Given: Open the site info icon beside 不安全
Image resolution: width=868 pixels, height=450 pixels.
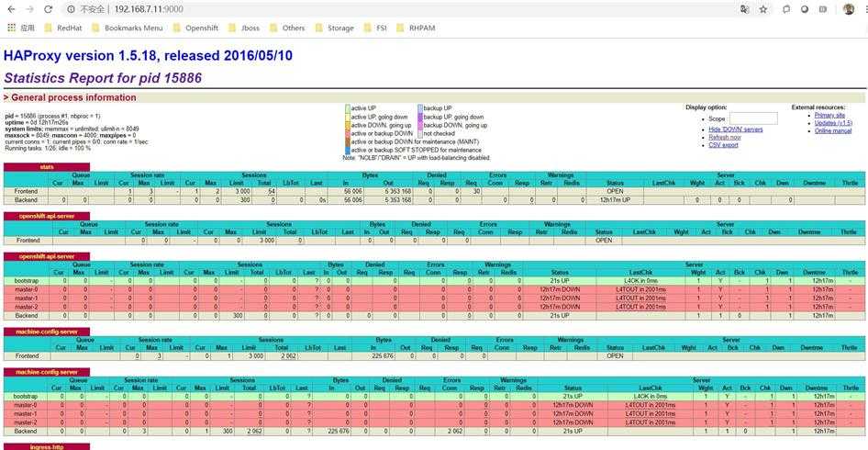Looking at the screenshot, I should coord(71,9).
